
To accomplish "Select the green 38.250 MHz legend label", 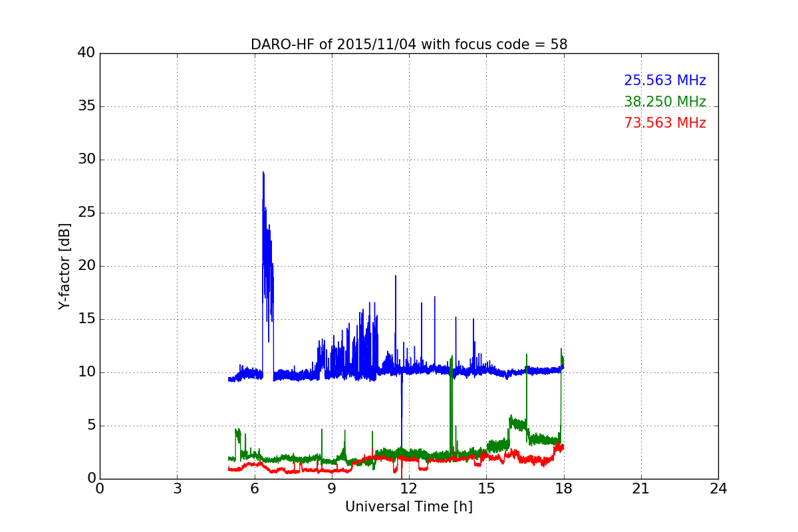I will coord(665,102).
